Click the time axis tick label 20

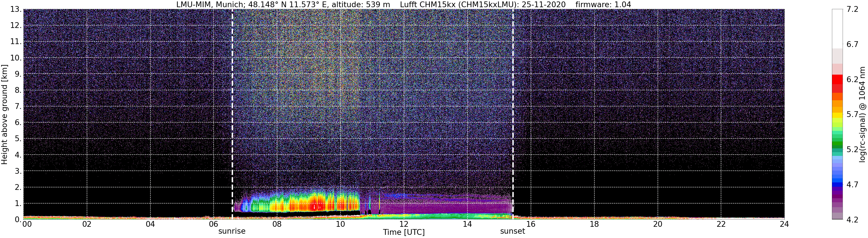[x=657, y=224]
